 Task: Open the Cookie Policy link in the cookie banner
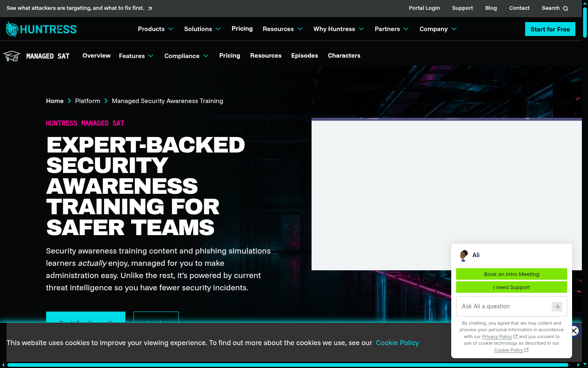click(397, 343)
